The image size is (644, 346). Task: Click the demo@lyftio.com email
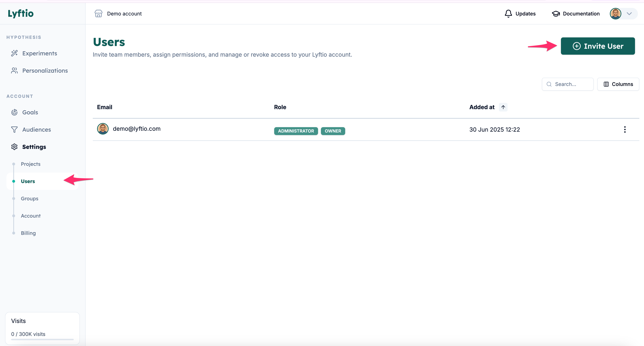coord(136,129)
